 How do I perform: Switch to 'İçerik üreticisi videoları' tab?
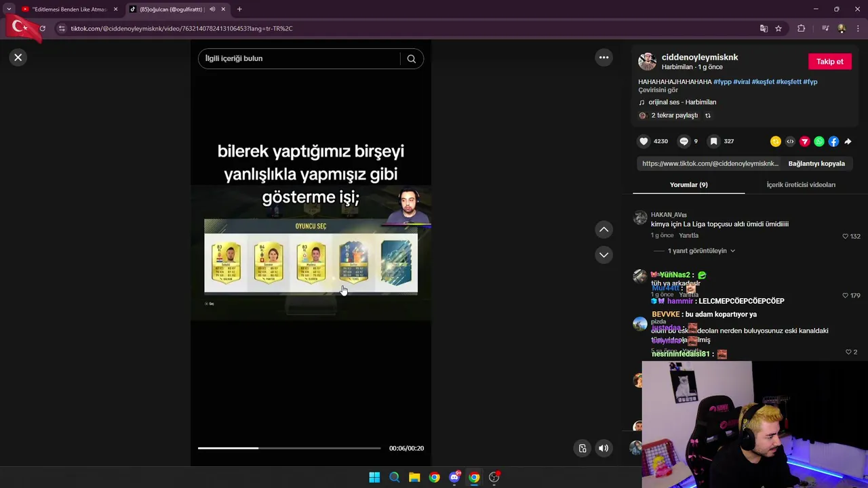pos(801,184)
